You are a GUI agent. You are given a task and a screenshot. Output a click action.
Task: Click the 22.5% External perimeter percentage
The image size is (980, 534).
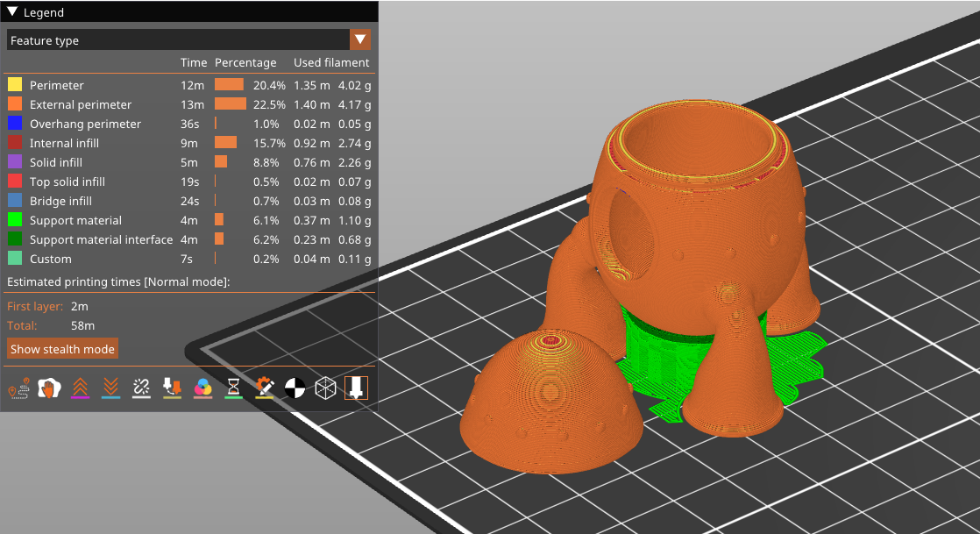[269, 104]
